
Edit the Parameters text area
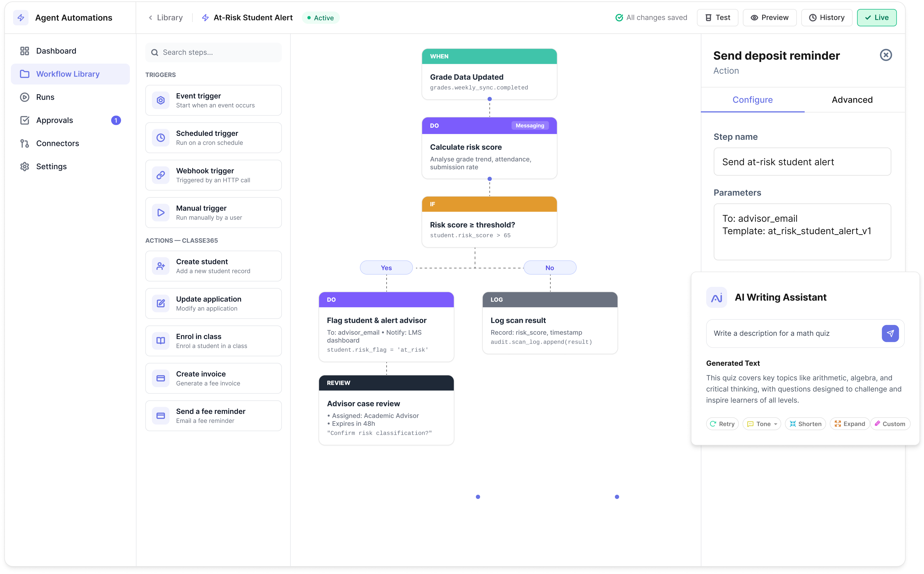pyautogui.click(x=802, y=232)
